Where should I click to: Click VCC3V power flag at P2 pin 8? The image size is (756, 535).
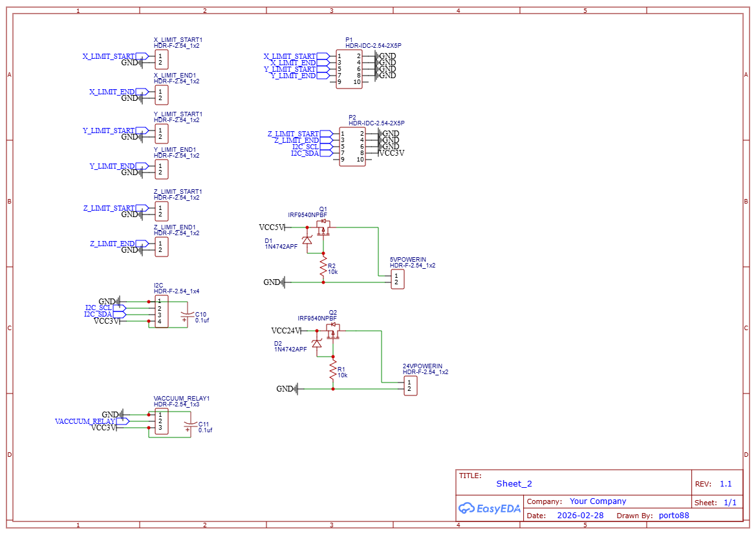coord(391,153)
